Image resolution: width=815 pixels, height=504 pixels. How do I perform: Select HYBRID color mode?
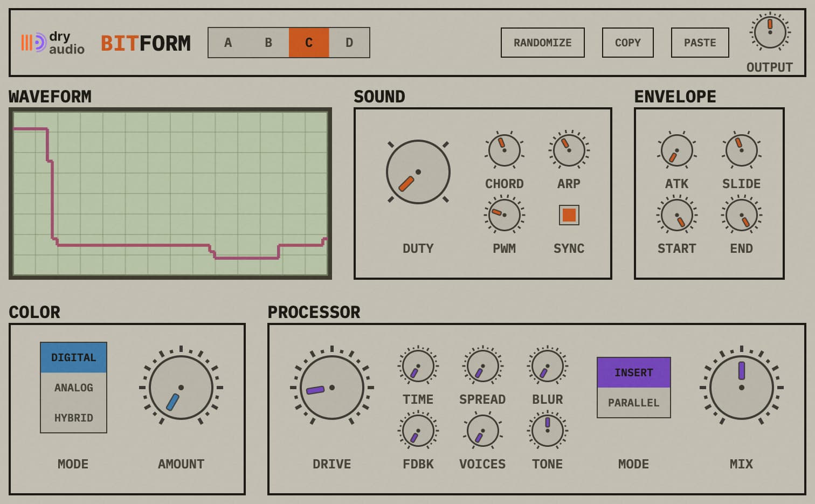pyautogui.click(x=73, y=418)
